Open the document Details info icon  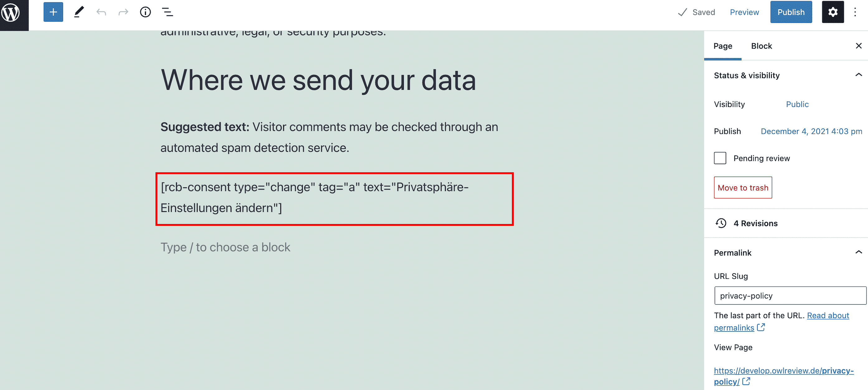pos(145,12)
